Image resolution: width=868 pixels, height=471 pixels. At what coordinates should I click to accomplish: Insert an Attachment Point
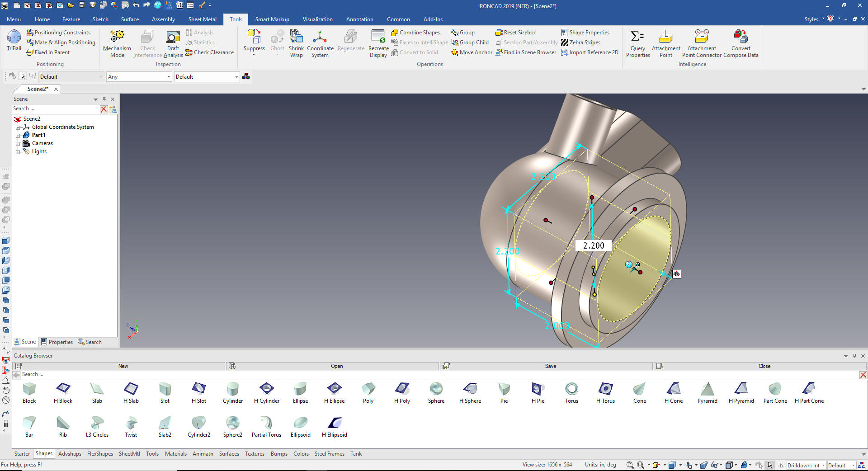click(666, 43)
